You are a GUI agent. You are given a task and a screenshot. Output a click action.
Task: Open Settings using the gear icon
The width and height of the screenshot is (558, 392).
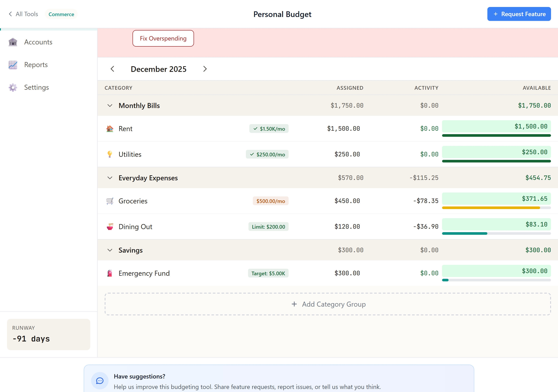13,87
